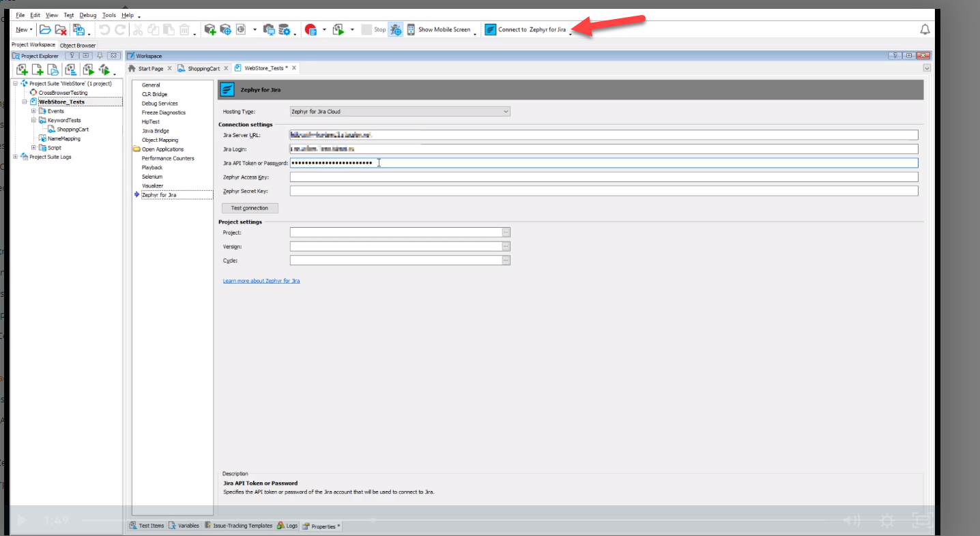
Task: Toggle video fullscreen in player overlay
Action: 922,520
